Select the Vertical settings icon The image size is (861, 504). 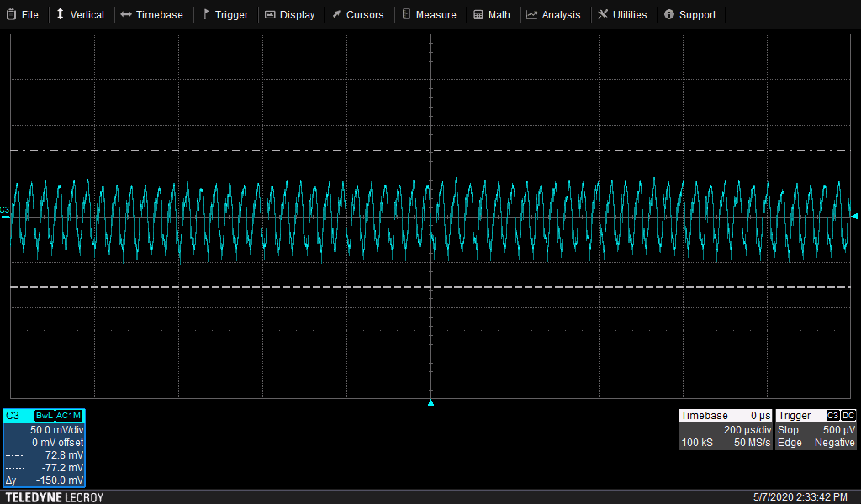pos(58,14)
